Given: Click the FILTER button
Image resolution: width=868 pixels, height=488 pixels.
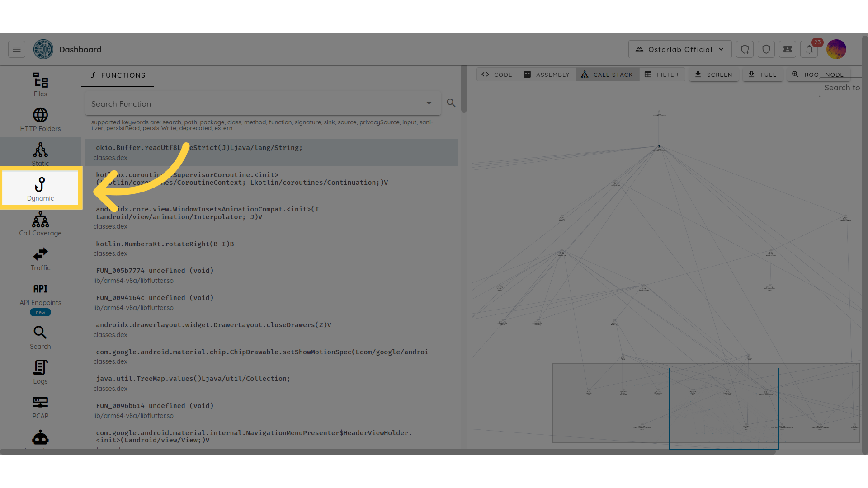Looking at the screenshot, I should pos(662,75).
